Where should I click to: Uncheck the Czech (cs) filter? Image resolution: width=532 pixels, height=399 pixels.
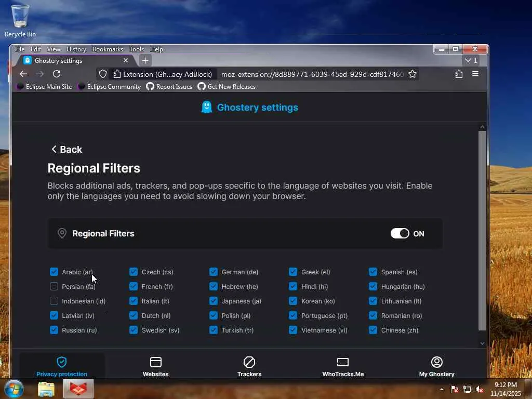tap(134, 272)
